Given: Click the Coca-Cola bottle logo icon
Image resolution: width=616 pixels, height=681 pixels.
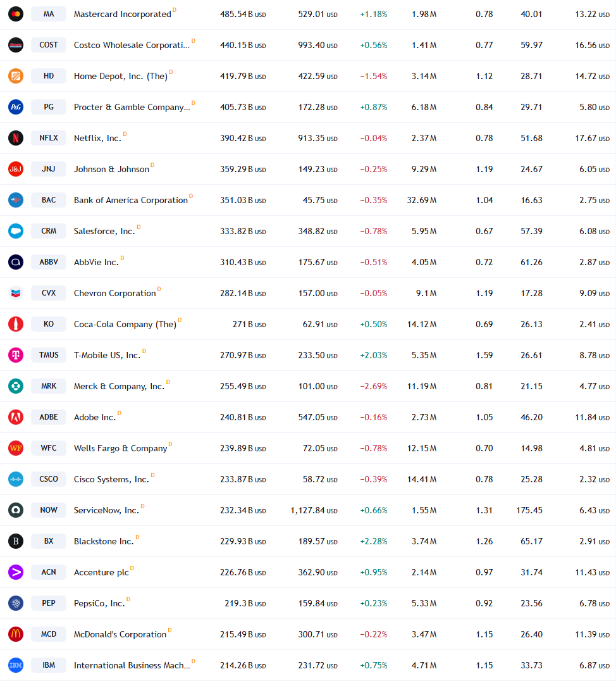Looking at the screenshot, I should coord(16,324).
